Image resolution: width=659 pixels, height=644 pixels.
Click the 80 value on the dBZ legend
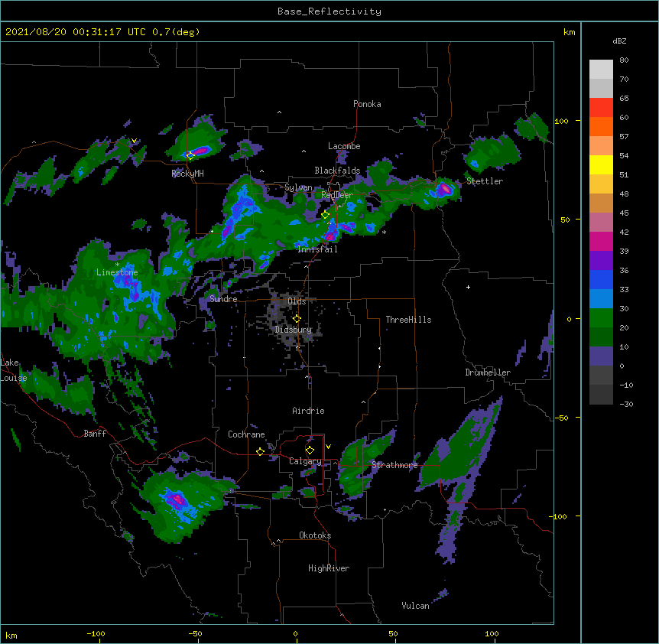624,60
